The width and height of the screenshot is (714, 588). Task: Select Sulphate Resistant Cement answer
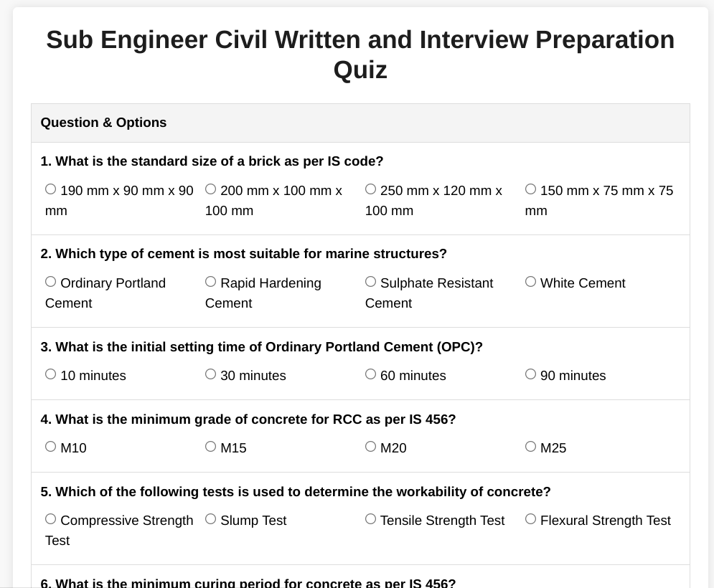click(370, 281)
